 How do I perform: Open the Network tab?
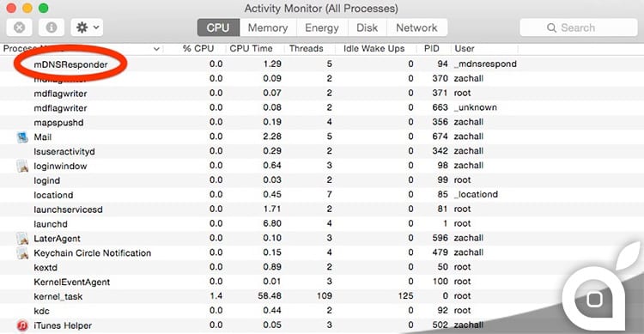pyautogui.click(x=416, y=27)
